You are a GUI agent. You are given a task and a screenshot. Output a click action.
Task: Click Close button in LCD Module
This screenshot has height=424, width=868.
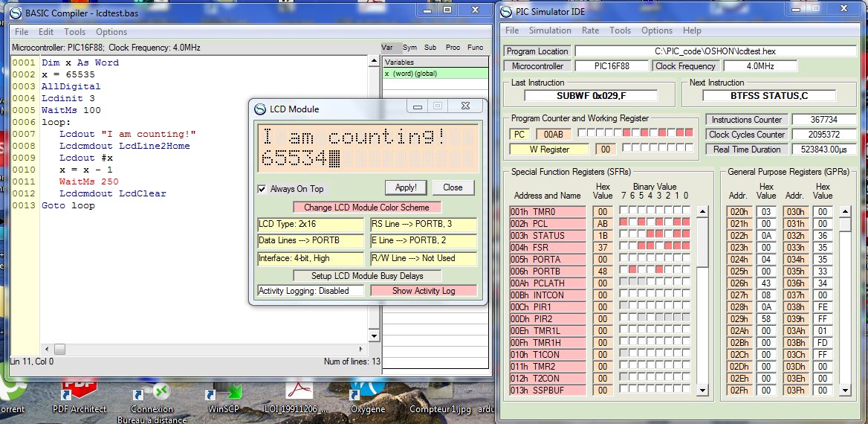pyautogui.click(x=453, y=187)
